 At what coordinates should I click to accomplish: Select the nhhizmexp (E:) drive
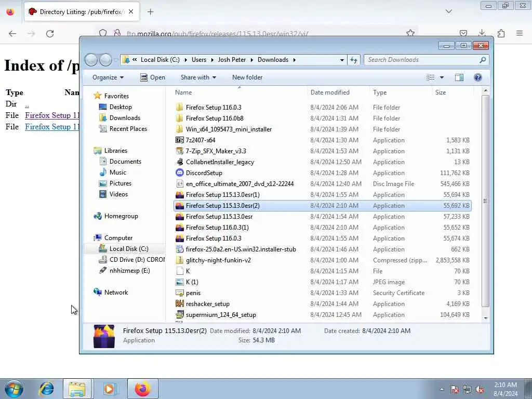(x=125, y=270)
